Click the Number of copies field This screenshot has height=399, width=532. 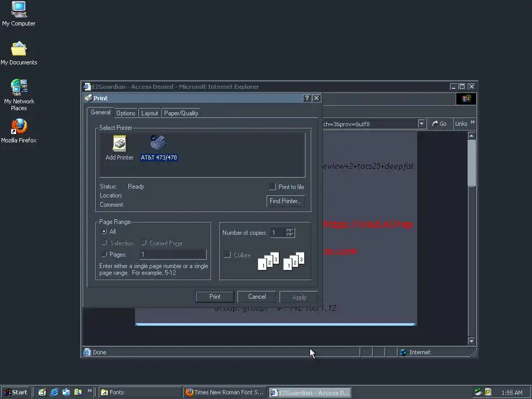278,233
